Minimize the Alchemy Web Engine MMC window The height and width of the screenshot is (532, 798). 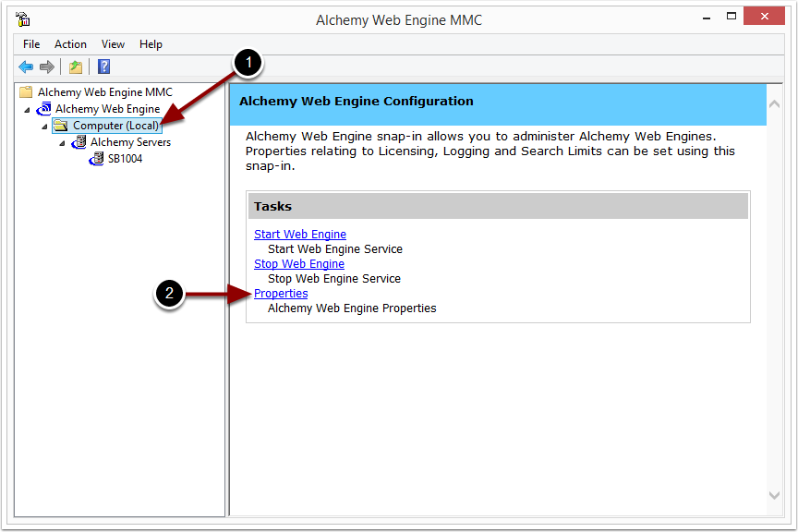tap(707, 18)
